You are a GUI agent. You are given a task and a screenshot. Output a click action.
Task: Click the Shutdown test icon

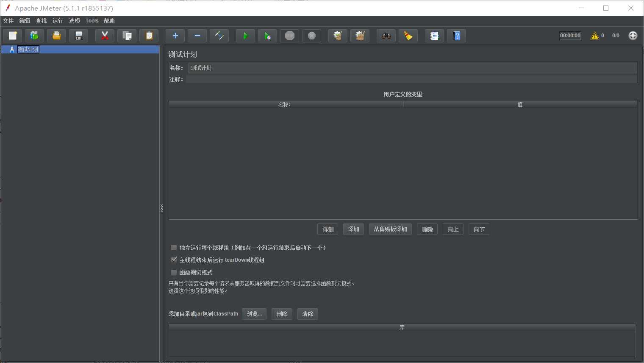311,36
